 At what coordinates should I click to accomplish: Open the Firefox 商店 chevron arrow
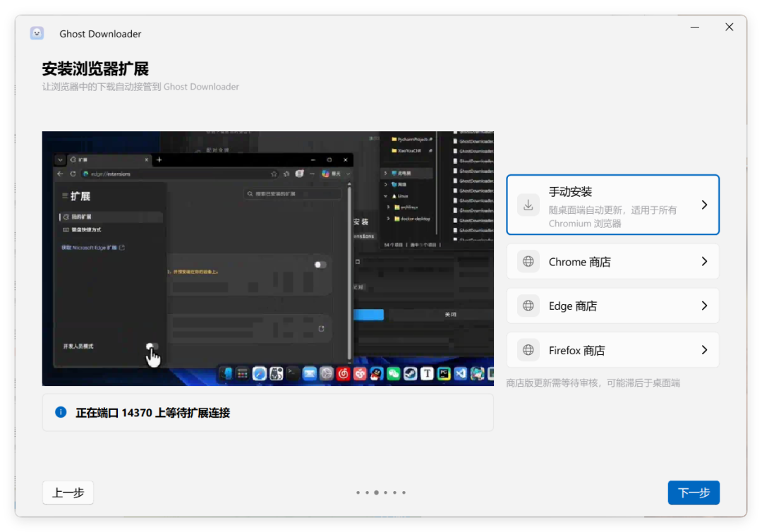click(704, 350)
